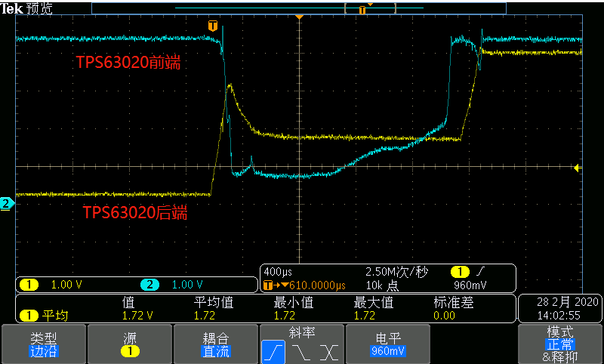Open the 电平 960mV level menu
This screenshot has width=604, height=364.
click(x=388, y=344)
